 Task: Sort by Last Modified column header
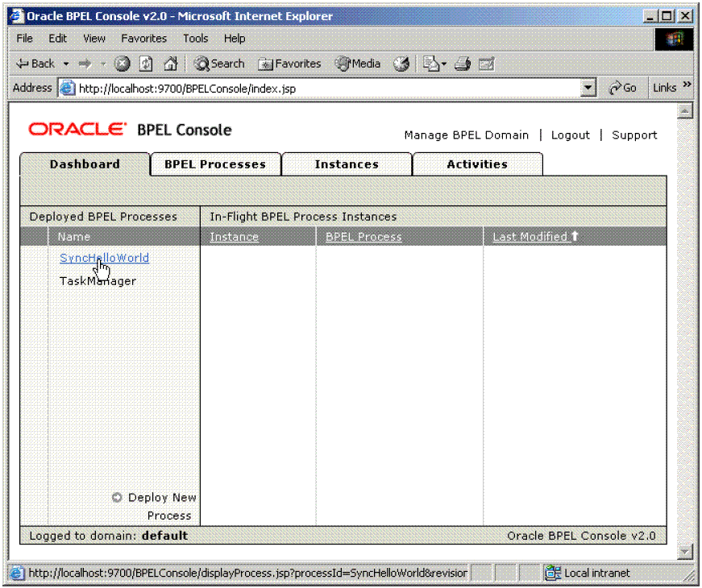point(530,237)
